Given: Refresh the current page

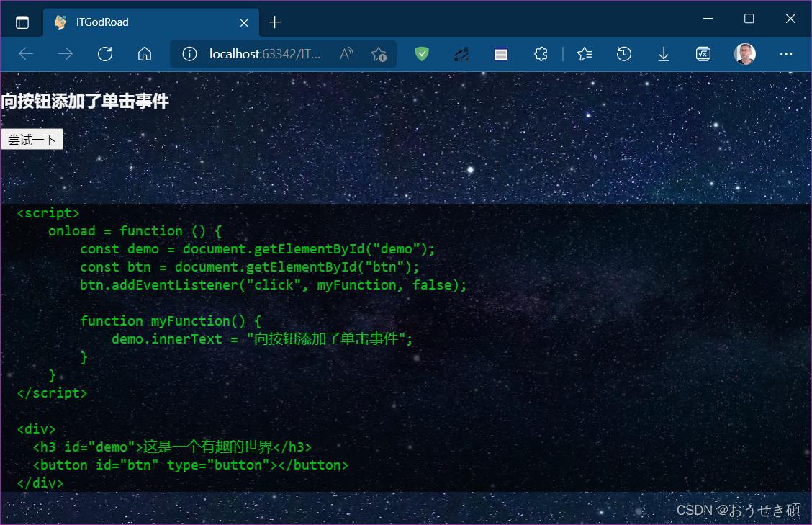Looking at the screenshot, I should coord(105,54).
